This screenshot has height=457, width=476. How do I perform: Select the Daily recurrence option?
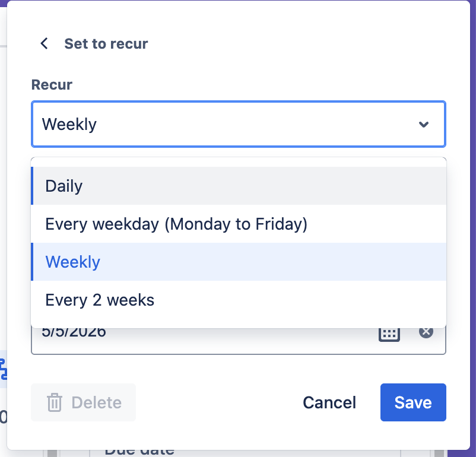pos(64,186)
